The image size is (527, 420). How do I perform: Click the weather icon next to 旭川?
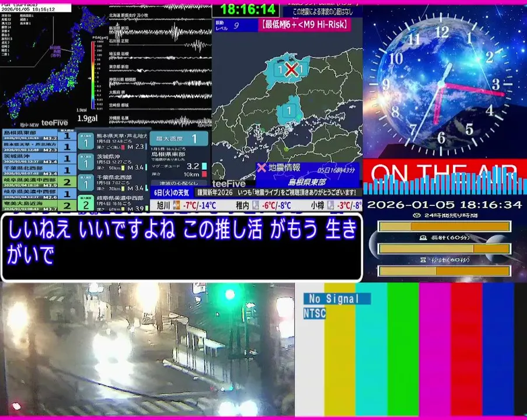pos(176,205)
